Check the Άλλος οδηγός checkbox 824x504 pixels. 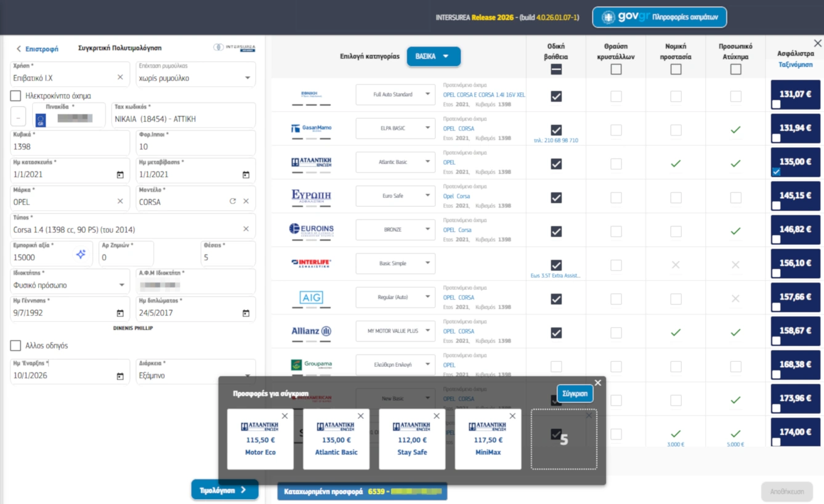pos(16,346)
